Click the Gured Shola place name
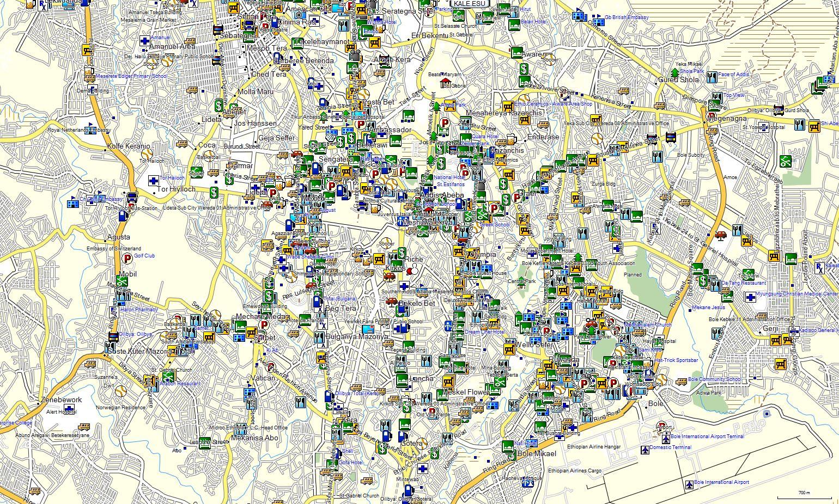 (679, 79)
